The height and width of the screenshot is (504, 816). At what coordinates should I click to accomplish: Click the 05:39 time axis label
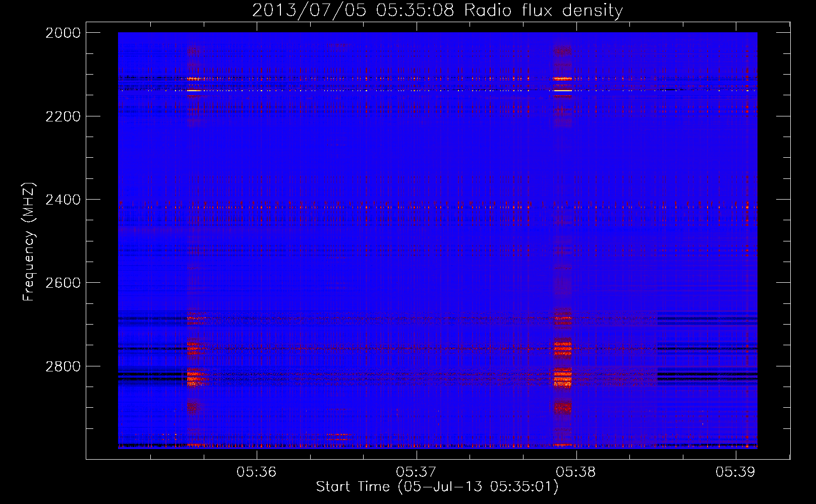735,472
